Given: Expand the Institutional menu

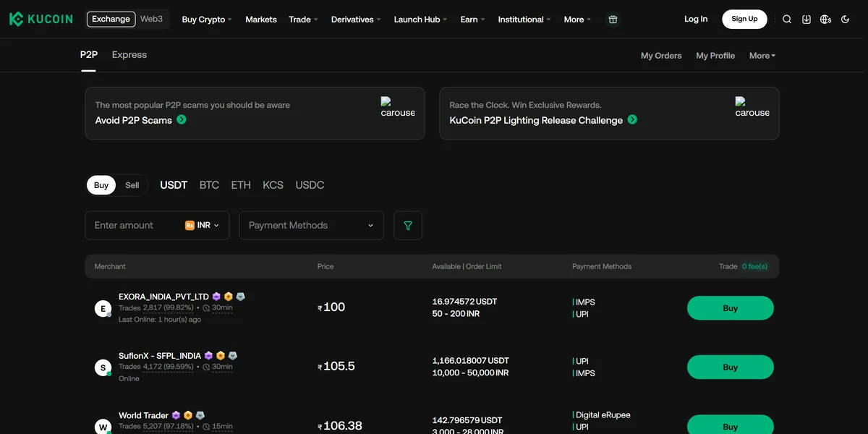Looking at the screenshot, I should click(524, 20).
